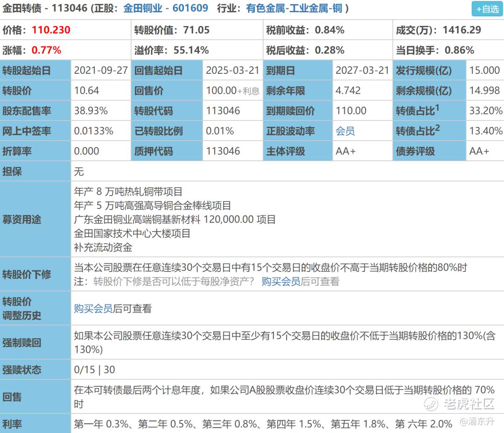Click 购买会员 link in the 转股价下修 row

pos(281,282)
